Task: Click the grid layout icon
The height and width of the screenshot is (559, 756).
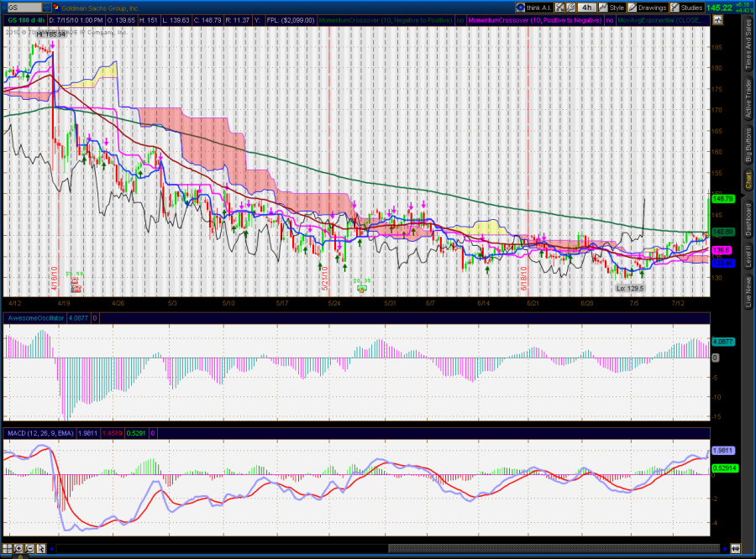Action: [x=8, y=548]
